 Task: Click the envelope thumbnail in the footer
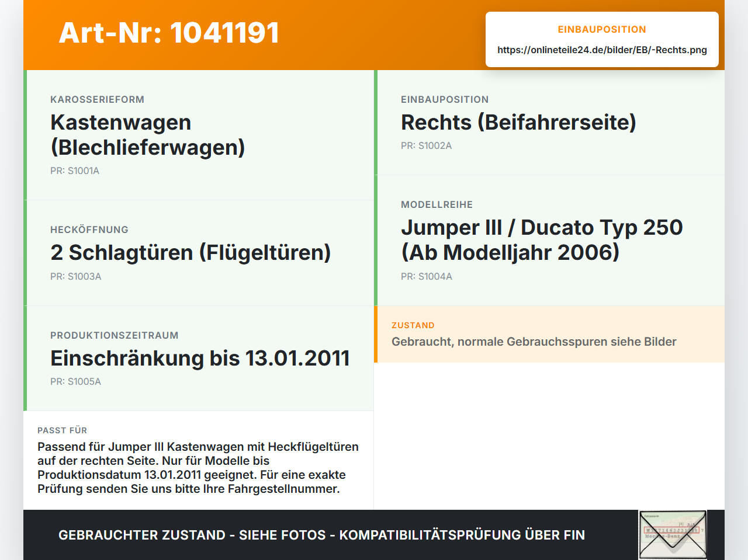tap(673, 535)
